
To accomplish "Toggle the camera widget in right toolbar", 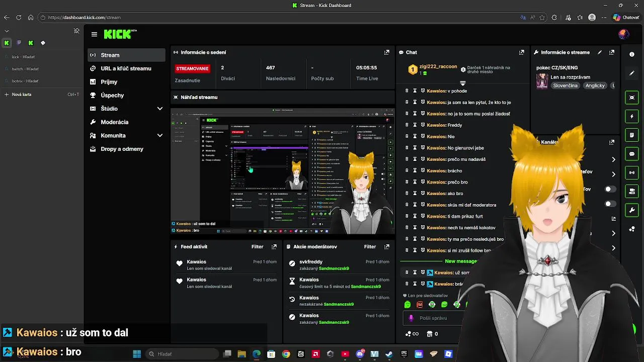I will click(632, 191).
